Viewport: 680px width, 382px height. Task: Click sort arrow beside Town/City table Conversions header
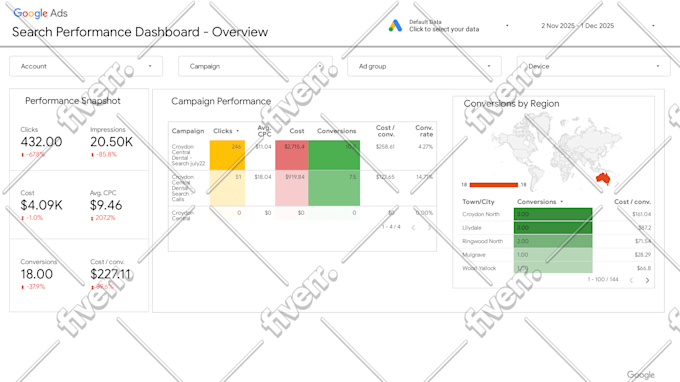(562, 202)
